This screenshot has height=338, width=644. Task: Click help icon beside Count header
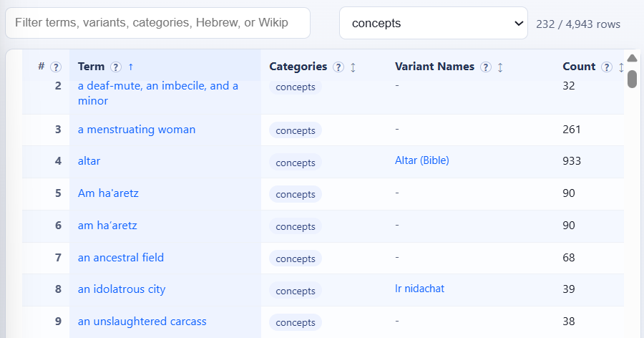[607, 67]
